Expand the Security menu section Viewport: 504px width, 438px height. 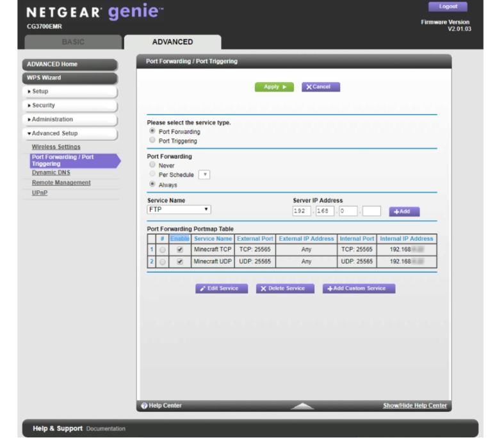[x=70, y=106]
